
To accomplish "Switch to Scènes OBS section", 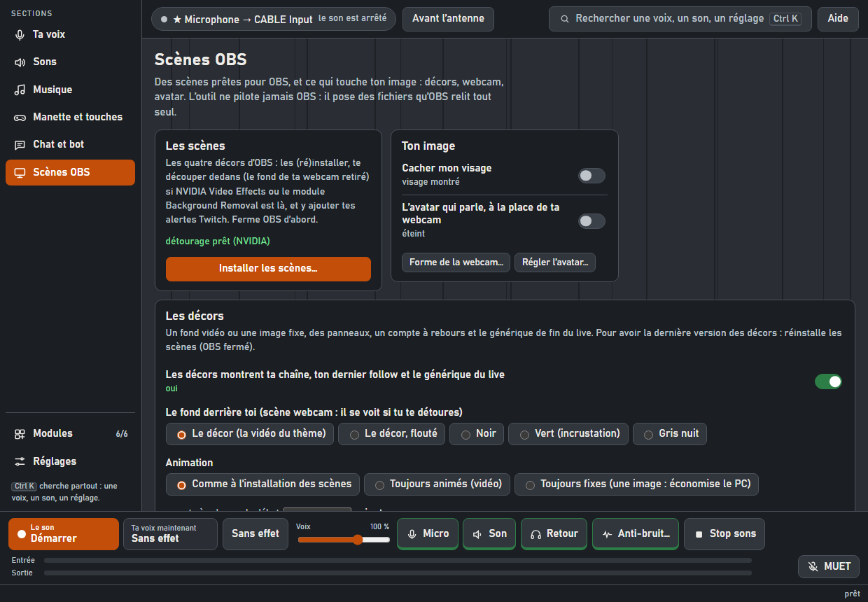I will point(70,172).
